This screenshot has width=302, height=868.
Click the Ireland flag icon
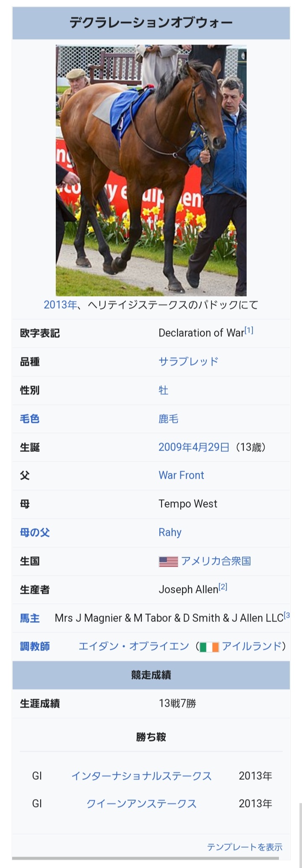(x=209, y=647)
